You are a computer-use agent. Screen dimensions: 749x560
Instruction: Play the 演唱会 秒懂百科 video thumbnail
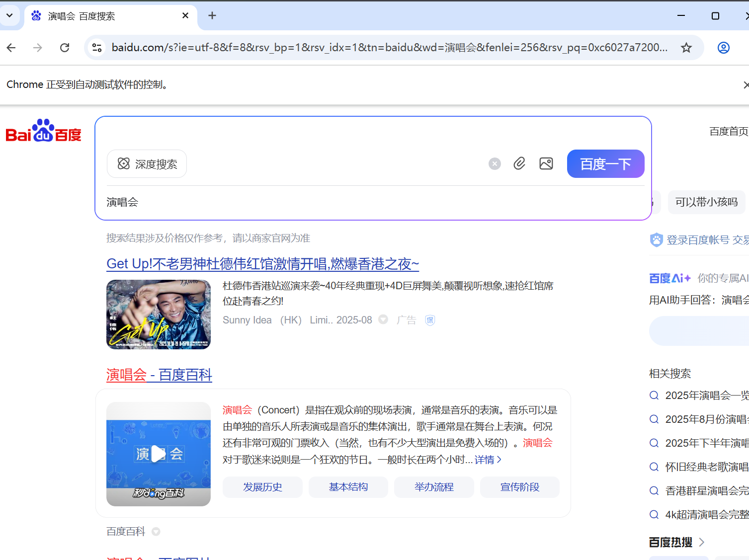tap(159, 454)
